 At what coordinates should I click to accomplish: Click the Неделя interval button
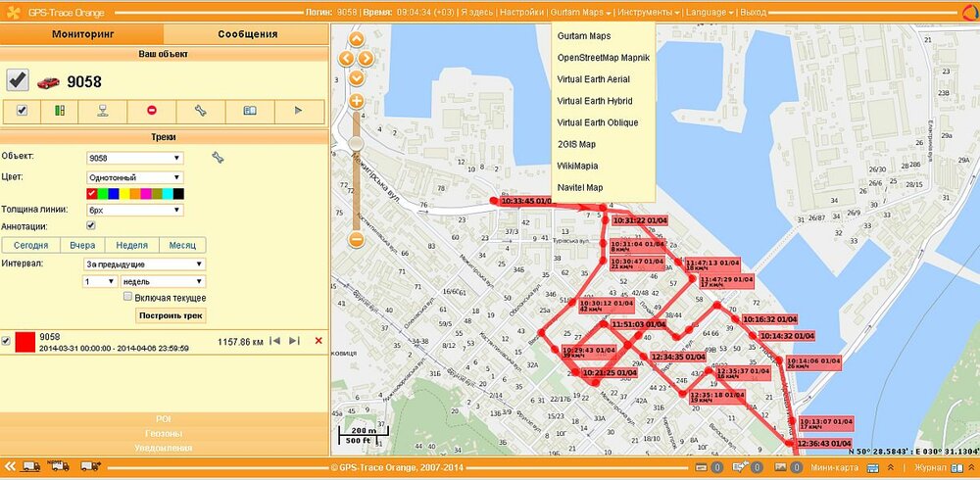[132, 245]
